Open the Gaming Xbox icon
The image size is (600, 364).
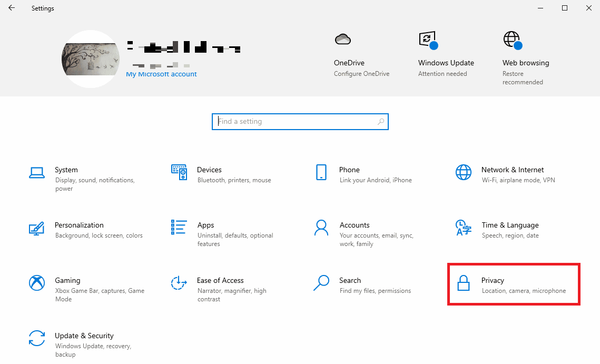click(37, 283)
